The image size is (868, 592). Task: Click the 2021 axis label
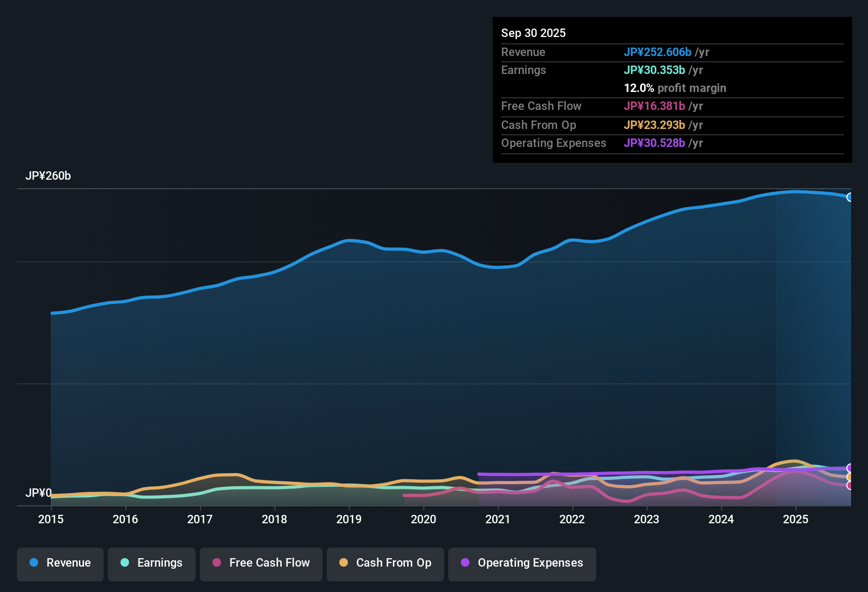498,519
